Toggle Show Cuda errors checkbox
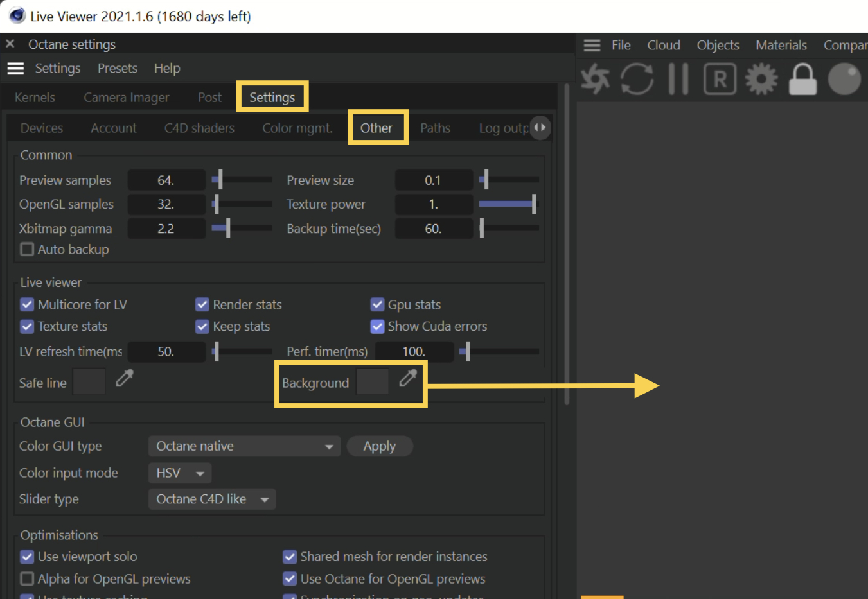This screenshot has width=868, height=599. [377, 326]
